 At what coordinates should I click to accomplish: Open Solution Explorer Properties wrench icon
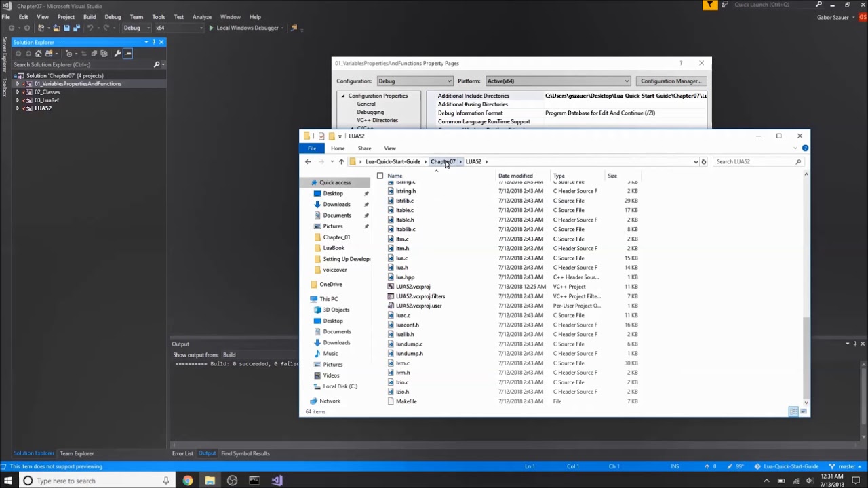117,54
